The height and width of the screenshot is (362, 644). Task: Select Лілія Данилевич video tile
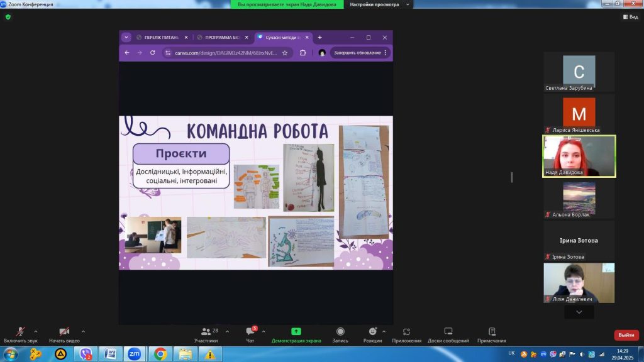pos(579,283)
